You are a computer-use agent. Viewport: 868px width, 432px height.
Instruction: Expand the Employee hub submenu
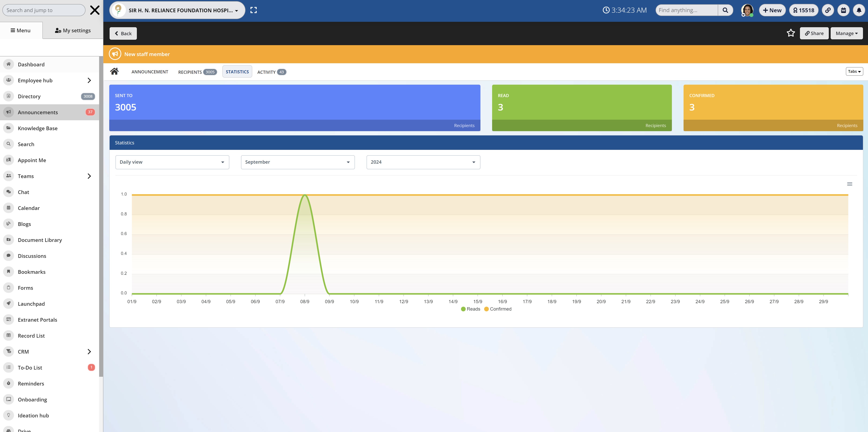click(89, 80)
